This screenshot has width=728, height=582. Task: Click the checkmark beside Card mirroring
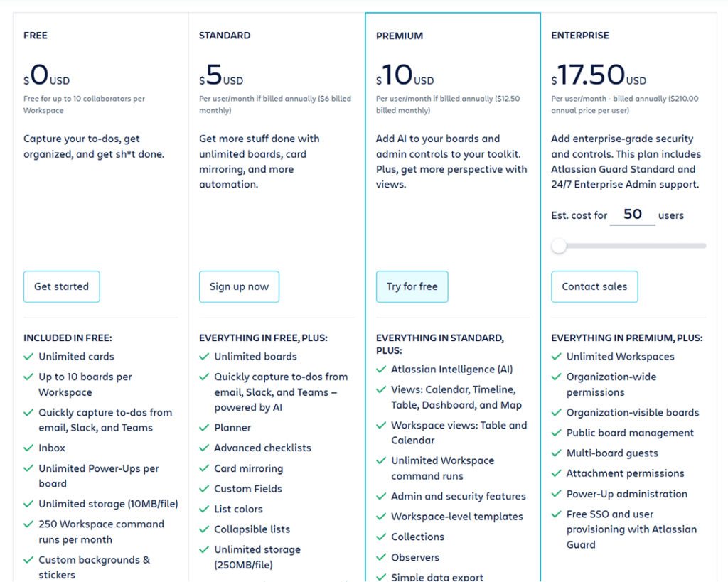[x=204, y=468]
